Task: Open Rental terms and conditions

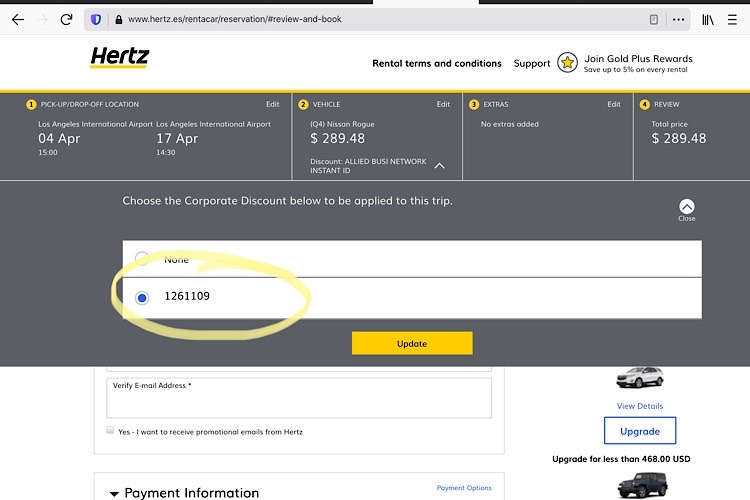Action: click(x=437, y=63)
